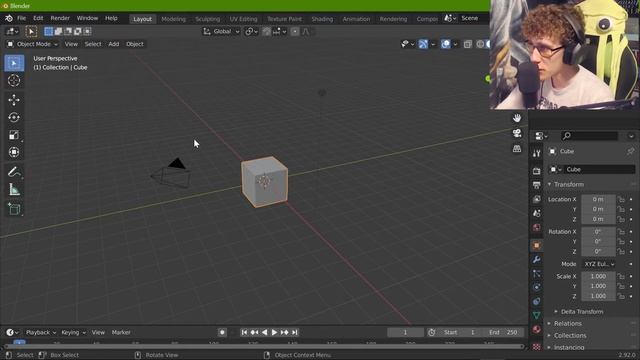
Task: Enable auto keying record button
Action: [222, 333]
